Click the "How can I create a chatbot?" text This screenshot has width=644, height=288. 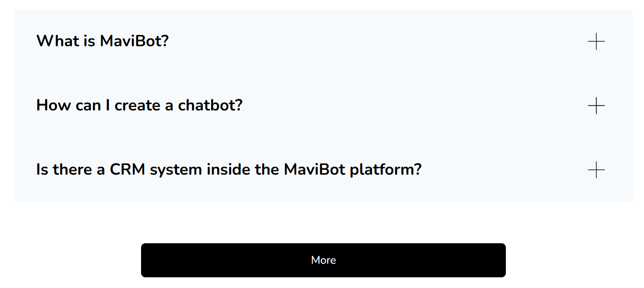139,106
